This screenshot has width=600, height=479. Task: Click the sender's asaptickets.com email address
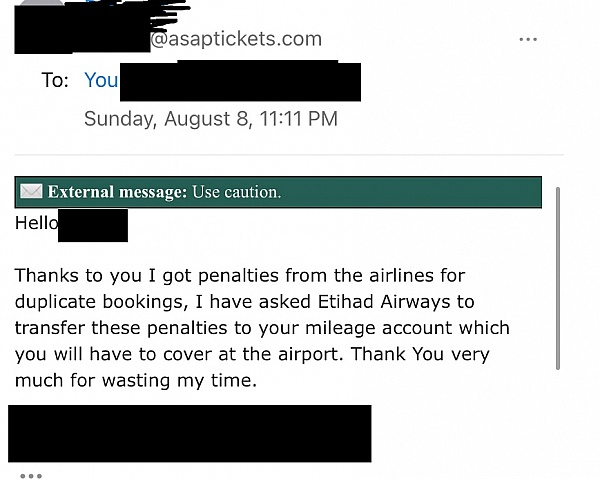click(x=235, y=40)
